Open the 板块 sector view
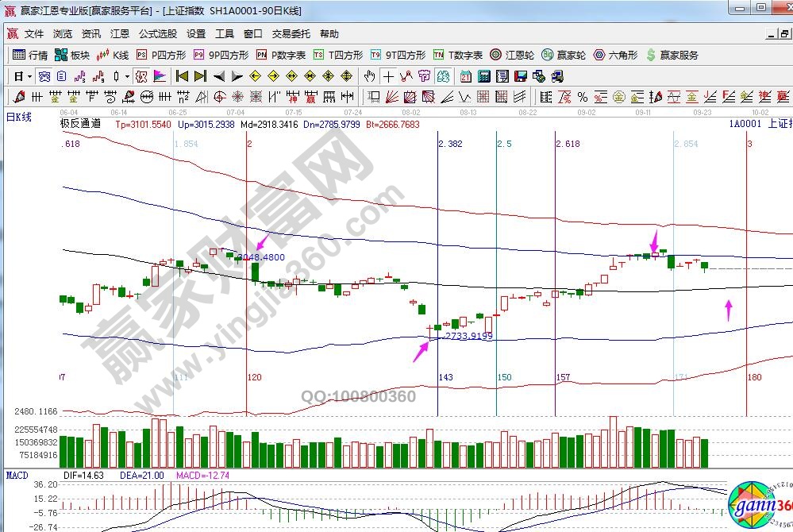The image size is (793, 532). [x=71, y=55]
